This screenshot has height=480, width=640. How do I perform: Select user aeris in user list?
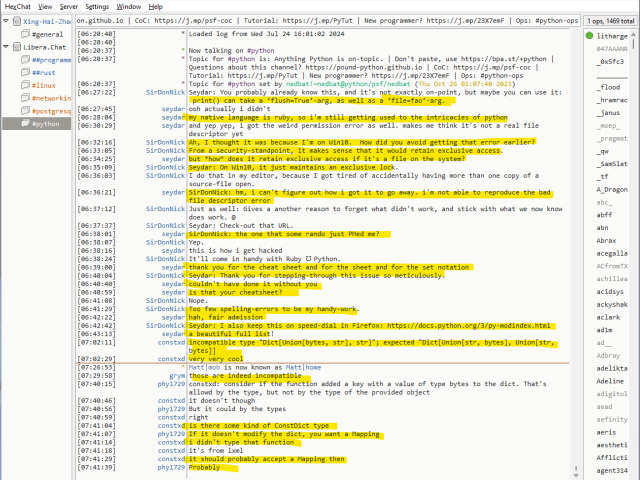click(x=606, y=432)
